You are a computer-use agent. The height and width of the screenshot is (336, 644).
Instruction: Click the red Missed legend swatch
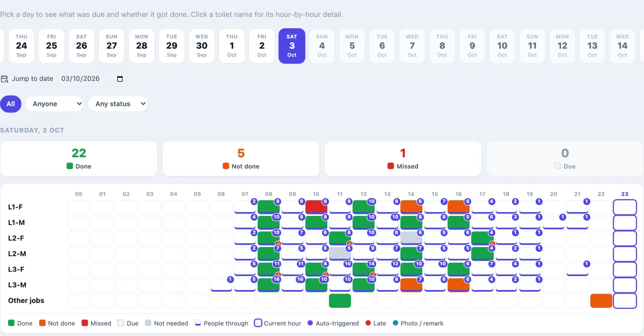coord(85,323)
